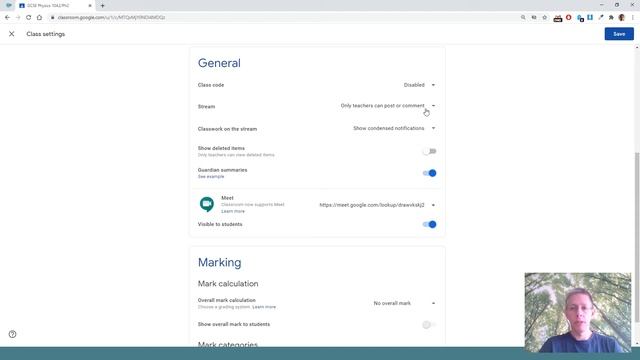This screenshot has width=640, height=360.
Task: Click the zoom magnifier icon in address bar
Action: click(x=523, y=18)
